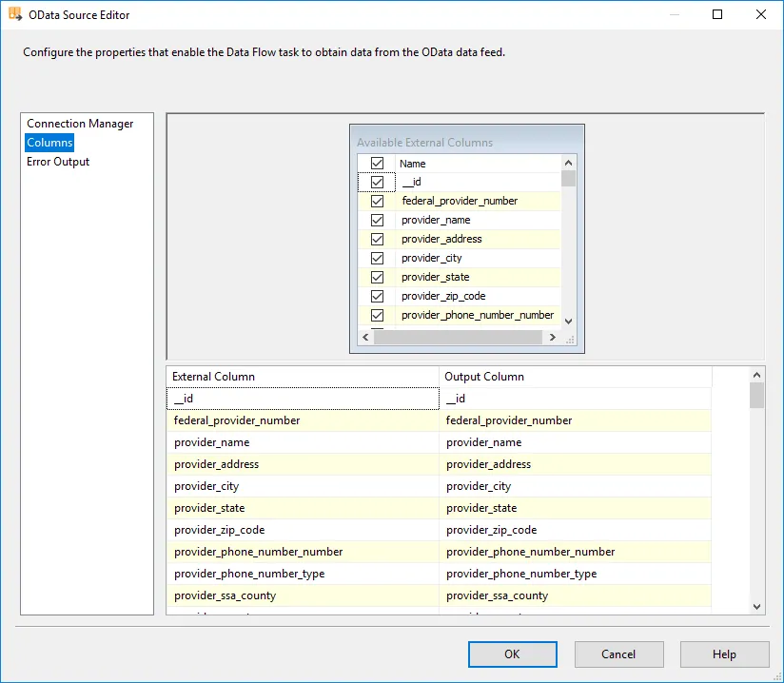Click down arrow of column mapping grid scrollbar
The width and height of the screenshot is (784, 683).
coord(757,607)
